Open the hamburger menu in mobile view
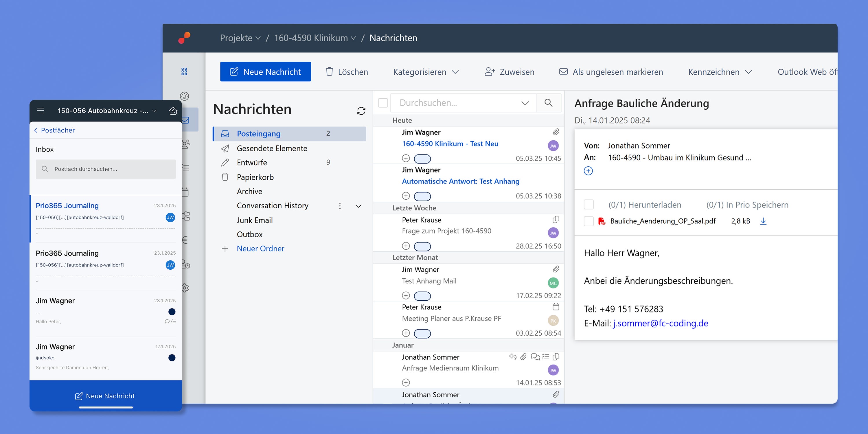The height and width of the screenshot is (434, 868). click(41, 111)
